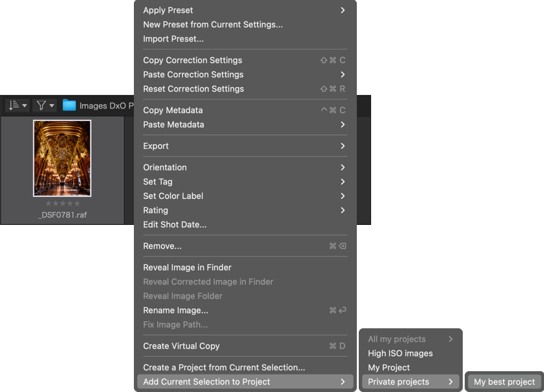Select the _DSF0781.raf thumbnail
Image resolution: width=544 pixels, height=392 pixels.
pos(62,158)
